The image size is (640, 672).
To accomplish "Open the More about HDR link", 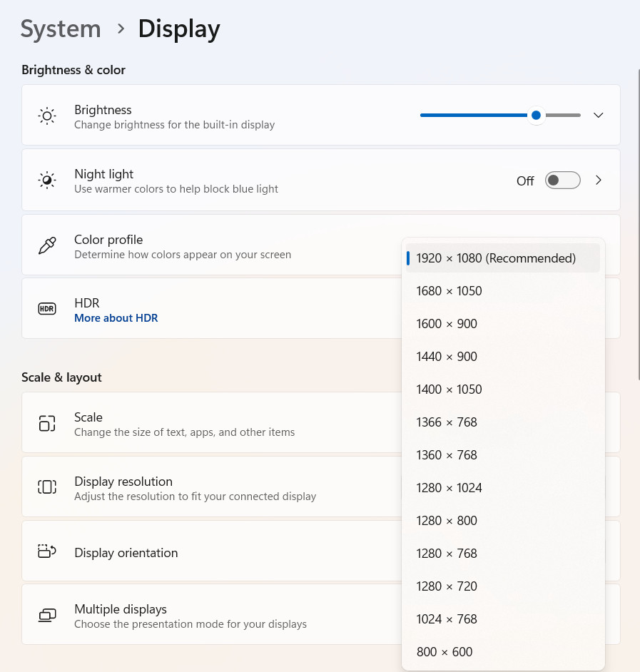I will (x=116, y=318).
